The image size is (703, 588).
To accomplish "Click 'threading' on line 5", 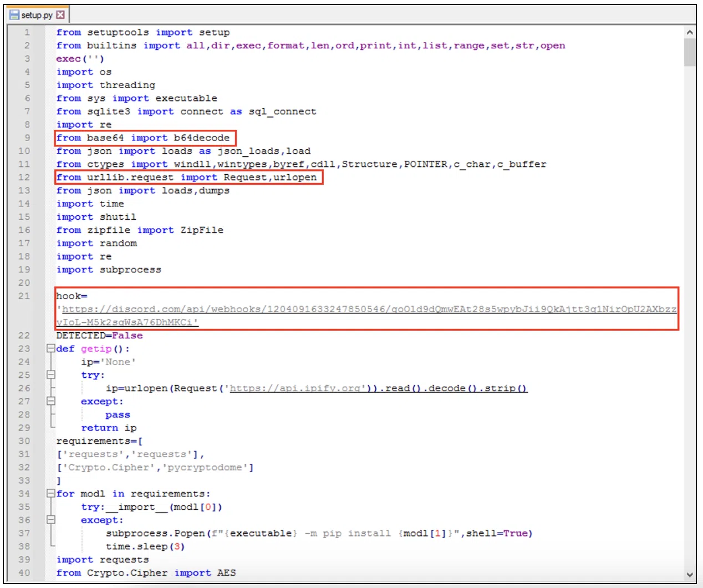I will (x=128, y=85).
